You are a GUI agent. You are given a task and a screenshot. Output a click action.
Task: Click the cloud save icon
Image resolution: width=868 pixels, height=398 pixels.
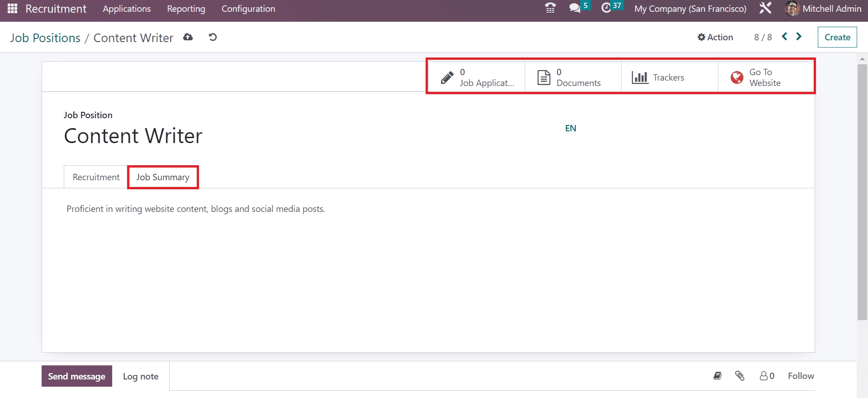point(188,37)
